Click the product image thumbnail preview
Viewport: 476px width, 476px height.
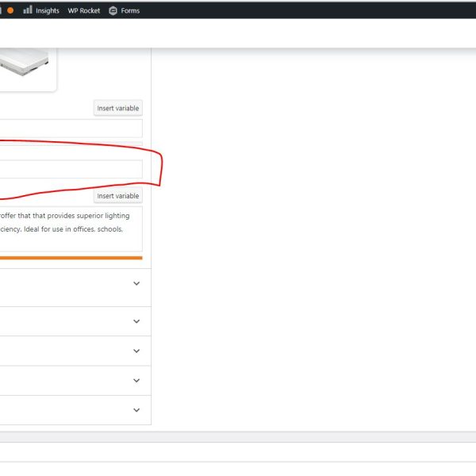pos(24,67)
